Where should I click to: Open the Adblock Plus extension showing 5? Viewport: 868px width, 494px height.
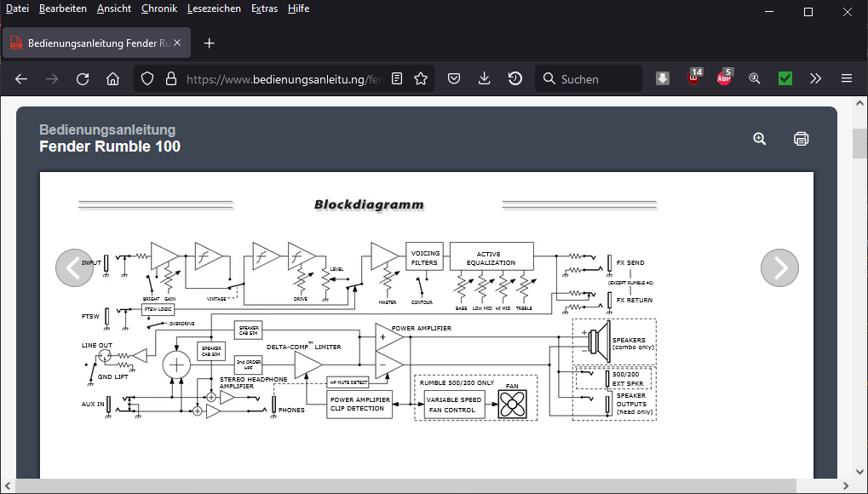724,78
